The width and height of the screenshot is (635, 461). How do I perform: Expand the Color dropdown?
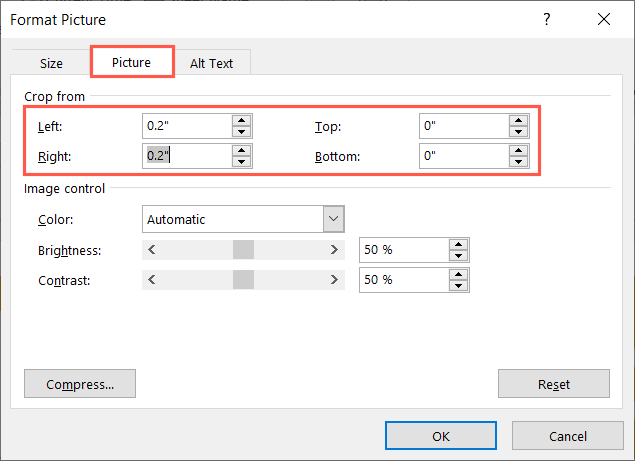(x=333, y=219)
